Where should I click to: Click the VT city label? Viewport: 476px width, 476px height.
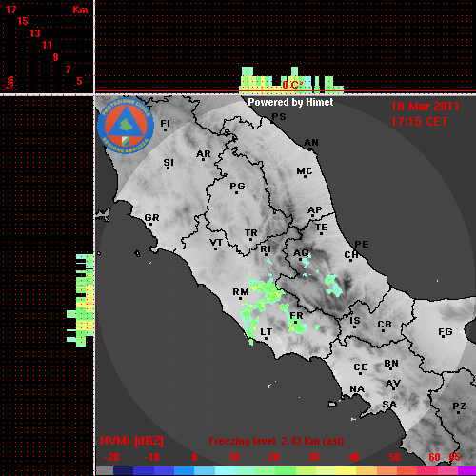pyautogui.click(x=216, y=243)
